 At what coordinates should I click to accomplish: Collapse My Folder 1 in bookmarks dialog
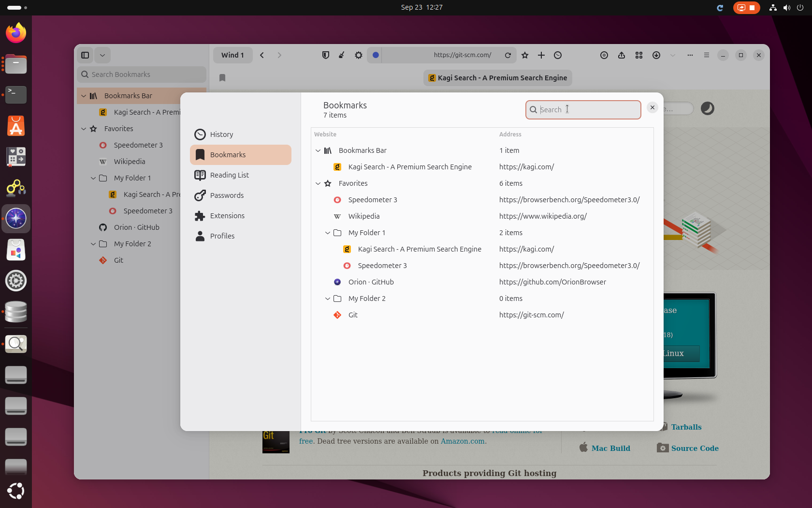click(328, 233)
